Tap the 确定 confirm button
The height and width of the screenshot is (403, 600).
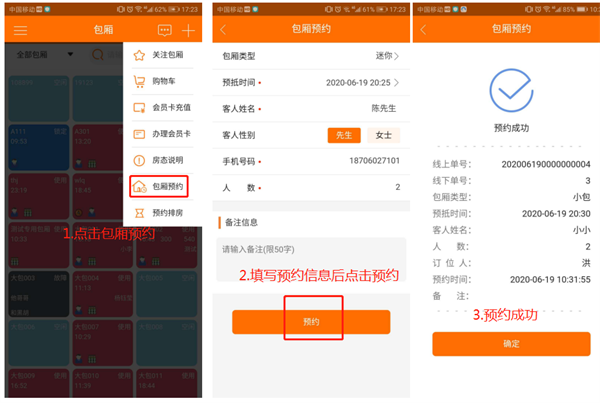[511, 344]
